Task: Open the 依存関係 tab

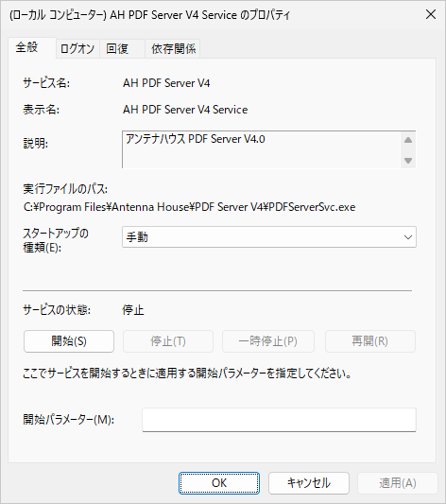Action: click(x=173, y=49)
